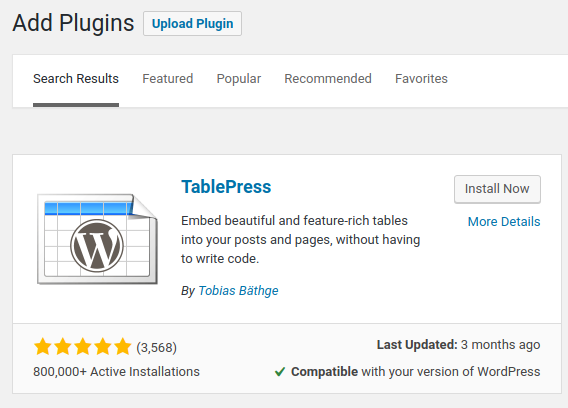This screenshot has width=568, height=408.
Task: Switch to the Recommended tab
Action: (x=328, y=79)
